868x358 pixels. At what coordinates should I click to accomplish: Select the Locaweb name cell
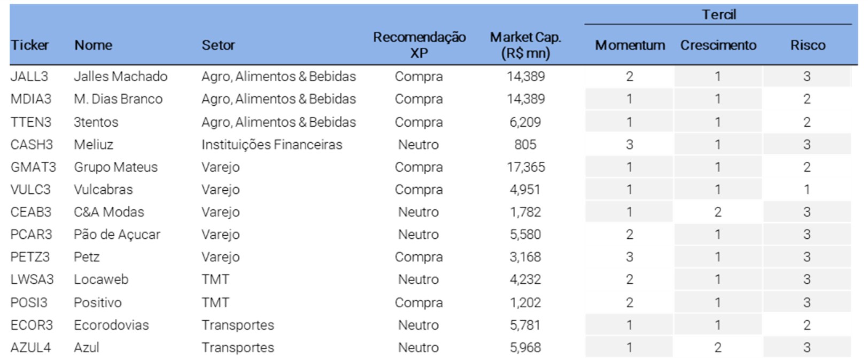[101, 279]
